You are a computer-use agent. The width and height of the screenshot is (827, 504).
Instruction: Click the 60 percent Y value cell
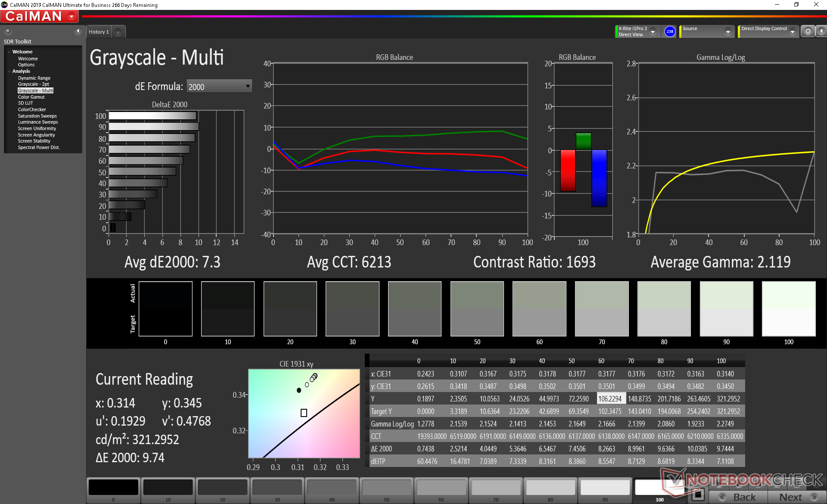click(609, 399)
